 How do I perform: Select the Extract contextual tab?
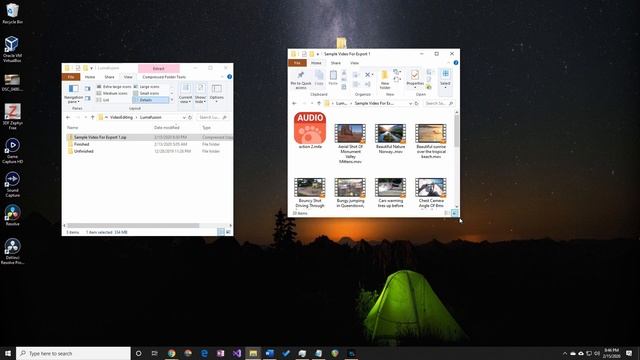point(158,68)
